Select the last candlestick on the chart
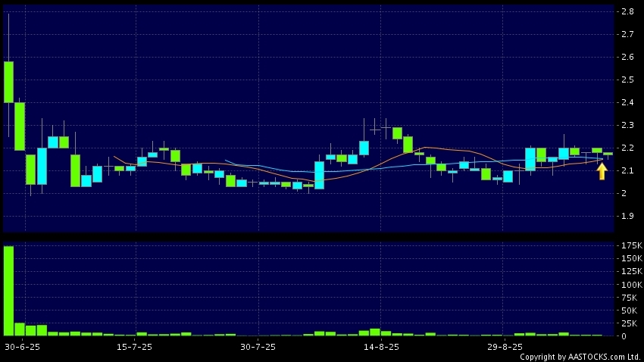Screen dimensions: 644x362 pyautogui.click(x=608, y=154)
